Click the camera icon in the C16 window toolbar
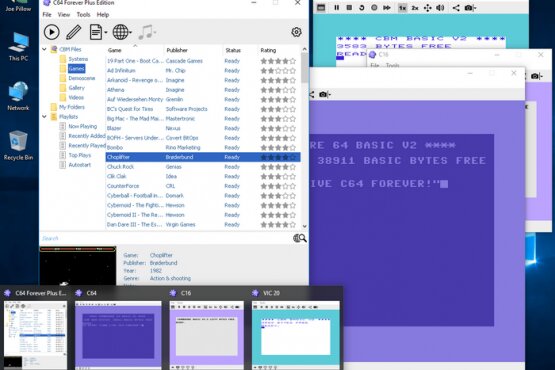Image resolution: width=555 pixels, height=370 pixels. (536, 76)
